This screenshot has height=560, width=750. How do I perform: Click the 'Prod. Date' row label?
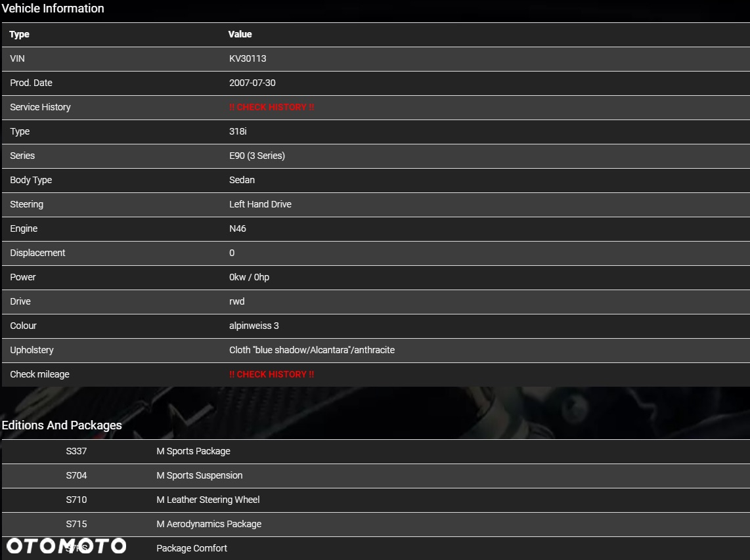pos(31,83)
